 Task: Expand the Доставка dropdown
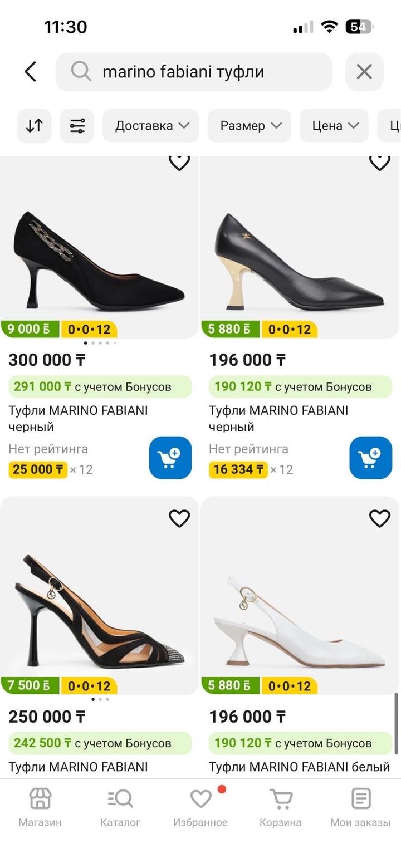point(151,126)
